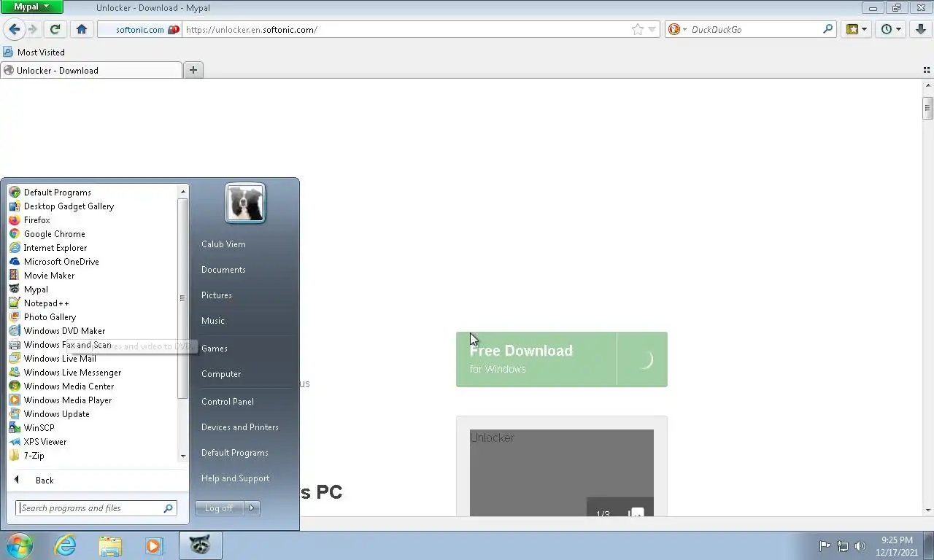Click the softonic.com site identity button
The image size is (934, 560).
click(x=140, y=29)
